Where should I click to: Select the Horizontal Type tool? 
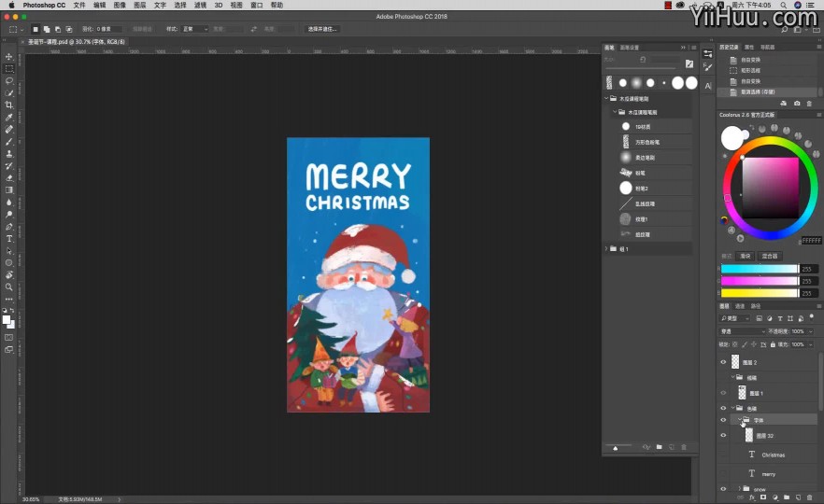click(9, 239)
